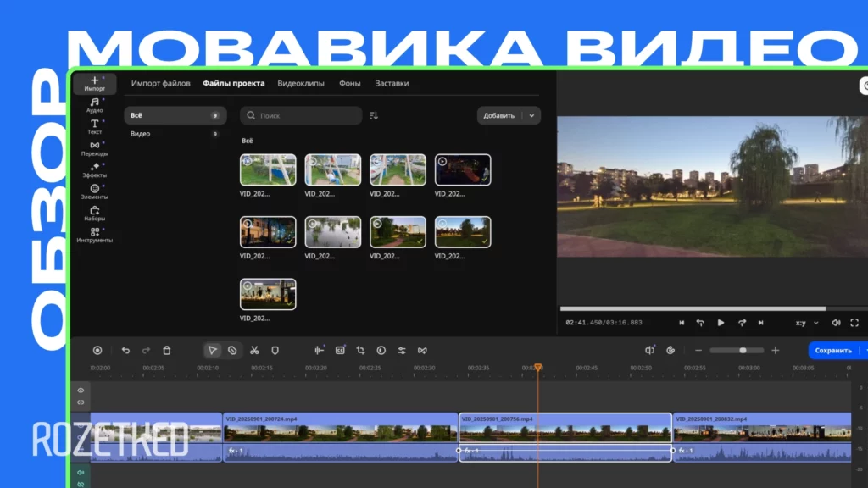The image size is (868, 488).
Task: Open the Переходы transitions panel
Action: pos(94,148)
